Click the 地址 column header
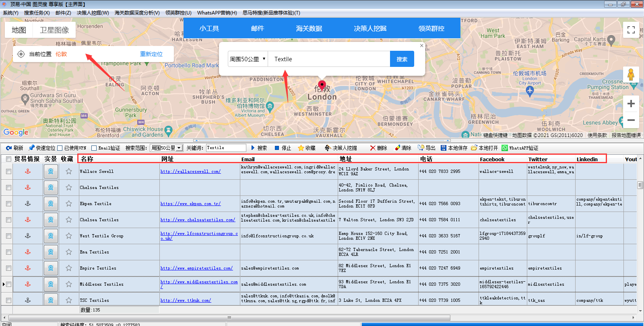The height and width of the screenshot is (326, 644). click(x=378, y=159)
